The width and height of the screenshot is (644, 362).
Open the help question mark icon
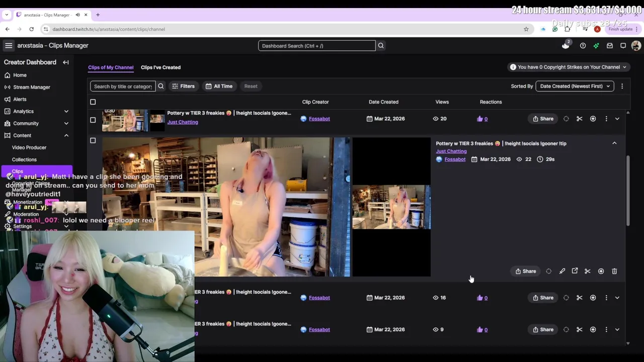point(583,46)
